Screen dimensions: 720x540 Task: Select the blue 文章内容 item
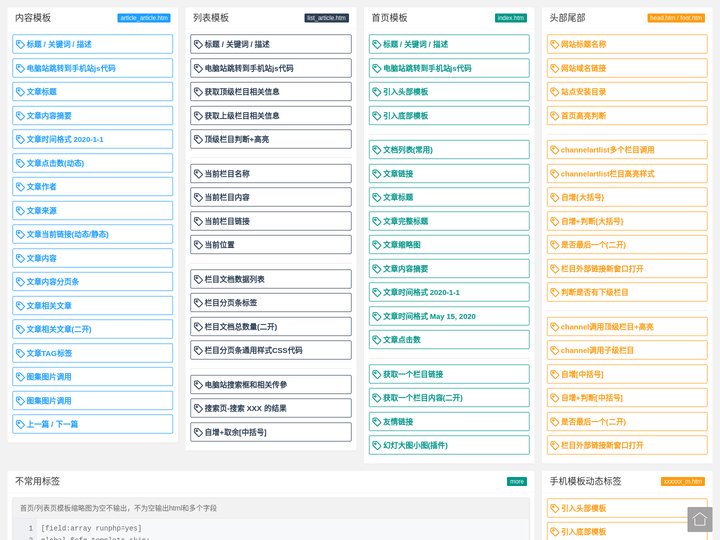pos(93,258)
